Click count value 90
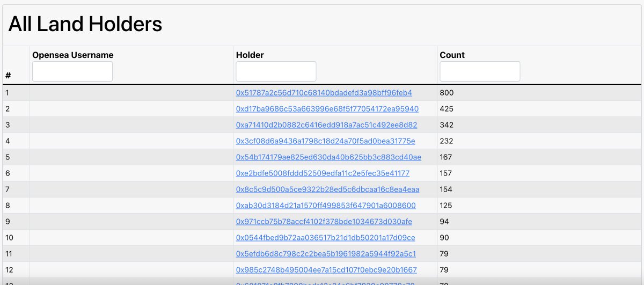Screen dimensions: 644x285 [444, 238]
